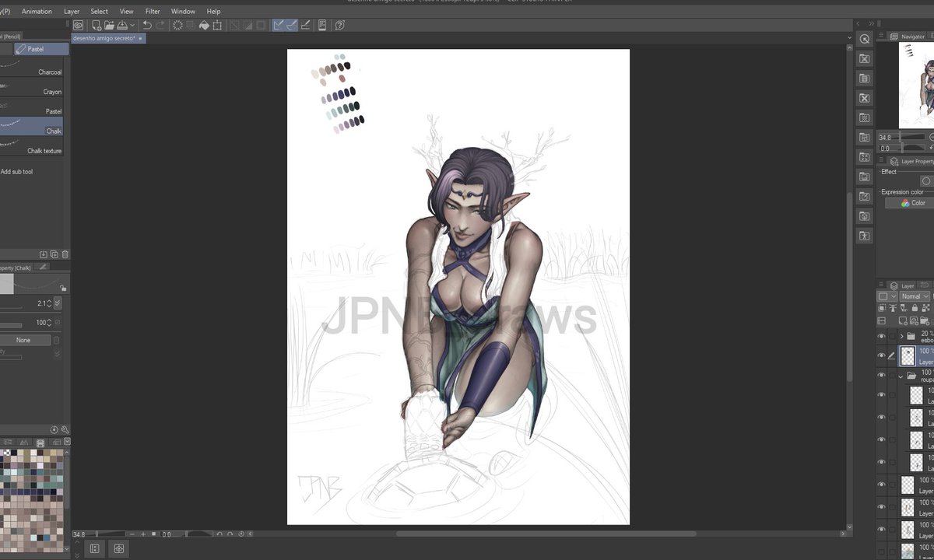This screenshot has width=934, height=560.
Task: Choose the Charcoal sub tool
Action: click(31, 68)
